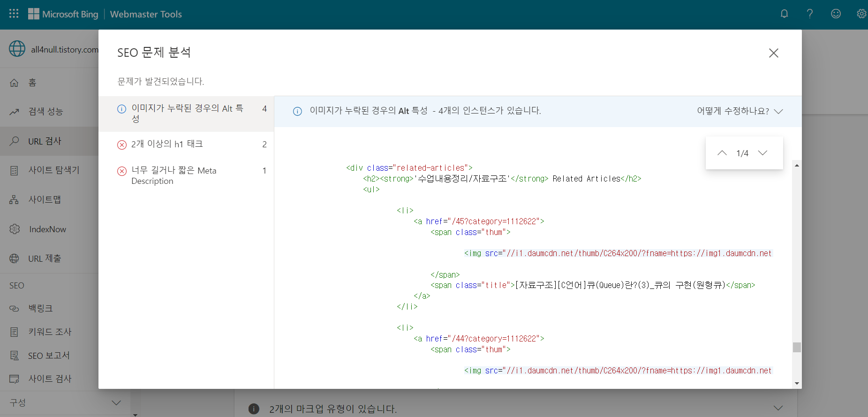Open the notifications bell icon
868x417 pixels.
tap(784, 14)
